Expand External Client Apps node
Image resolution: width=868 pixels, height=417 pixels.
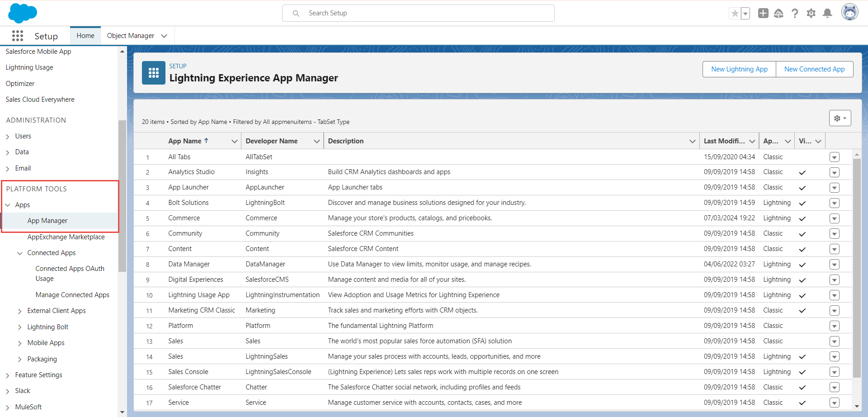(20, 311)
